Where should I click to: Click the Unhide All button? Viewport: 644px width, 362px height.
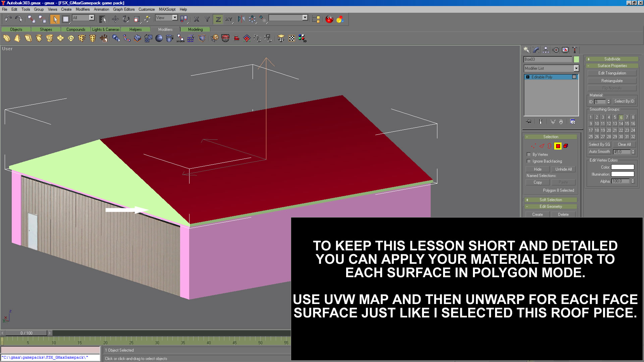click(563, 169)
